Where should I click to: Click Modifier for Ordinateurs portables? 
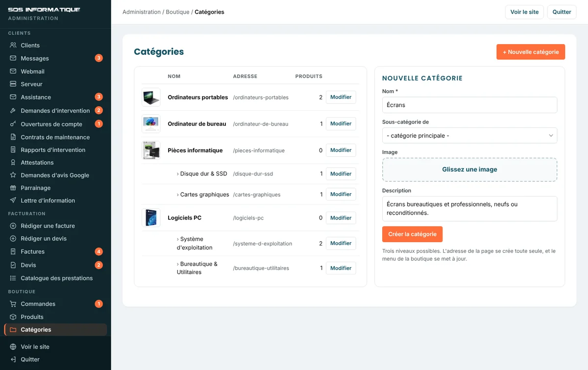[341, 98]
